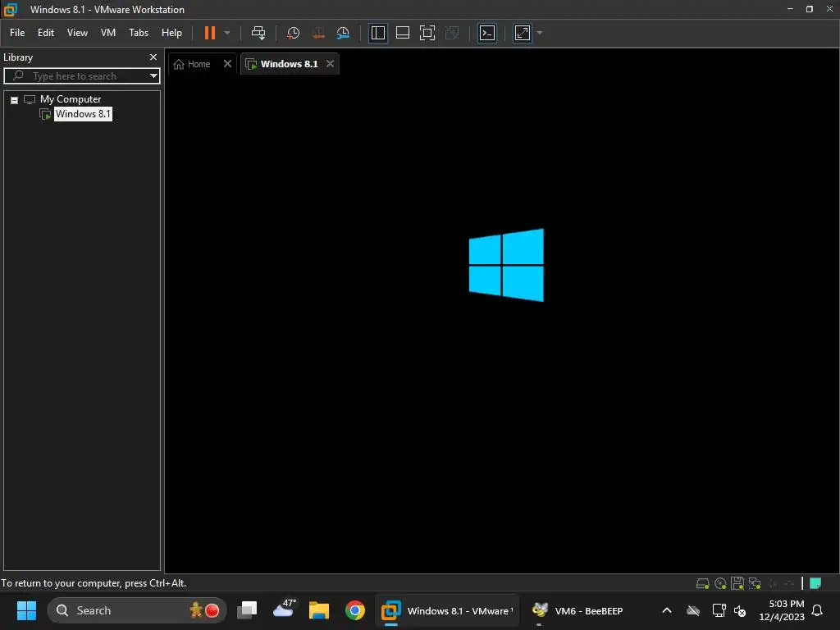Open the Help menu

tap(171, 33)
